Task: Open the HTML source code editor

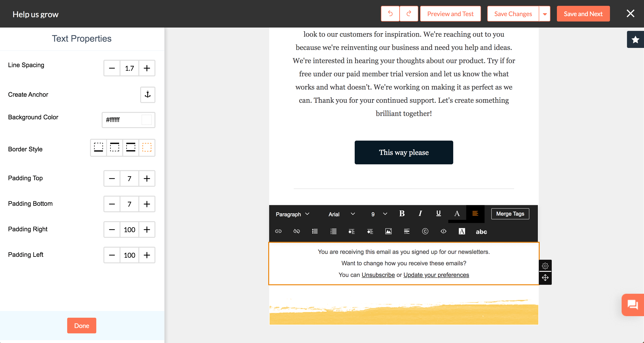Action: pyautogui.click(x=443, y=231)
